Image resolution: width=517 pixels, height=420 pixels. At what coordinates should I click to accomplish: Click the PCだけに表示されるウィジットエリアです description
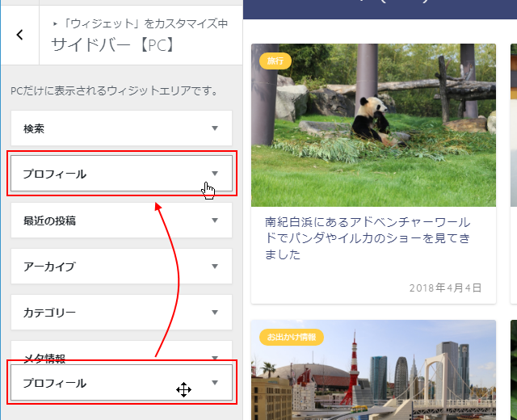pos(115,90)
